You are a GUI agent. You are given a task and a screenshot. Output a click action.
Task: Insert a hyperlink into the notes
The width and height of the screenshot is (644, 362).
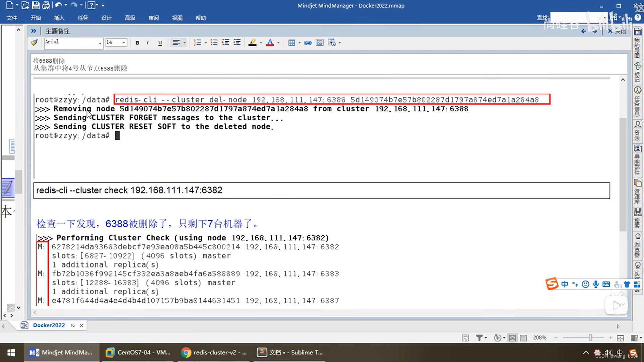click(x=308, y=43)
